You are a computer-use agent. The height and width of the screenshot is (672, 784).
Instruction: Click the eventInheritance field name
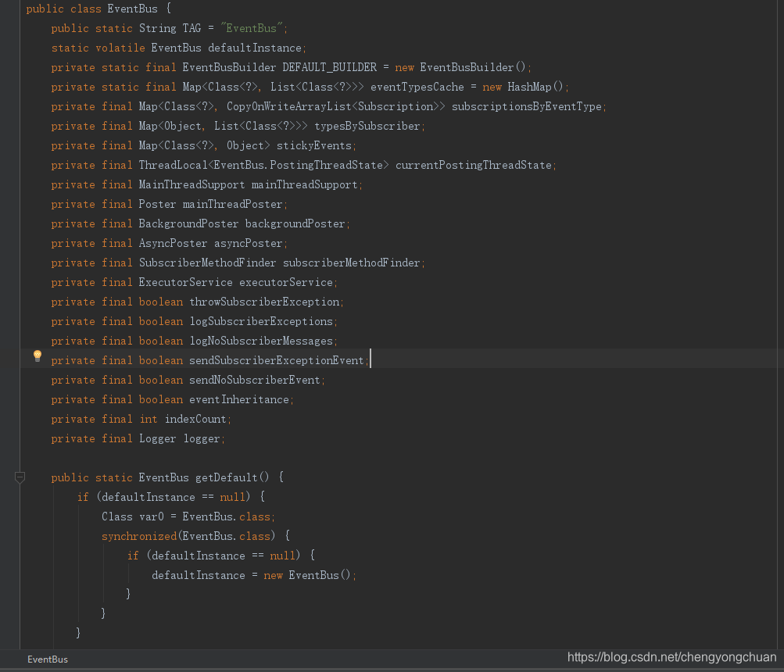(239, 399)
